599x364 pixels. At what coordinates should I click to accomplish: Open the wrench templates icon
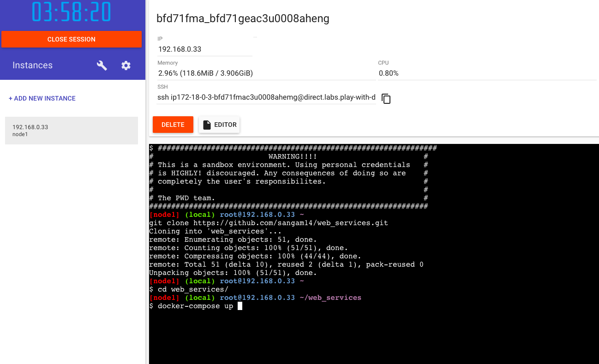pyautogui.click(x=102, y=66)
